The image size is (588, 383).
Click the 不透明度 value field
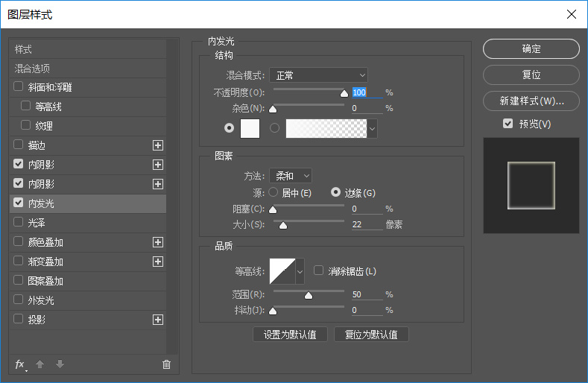(366, 92)
